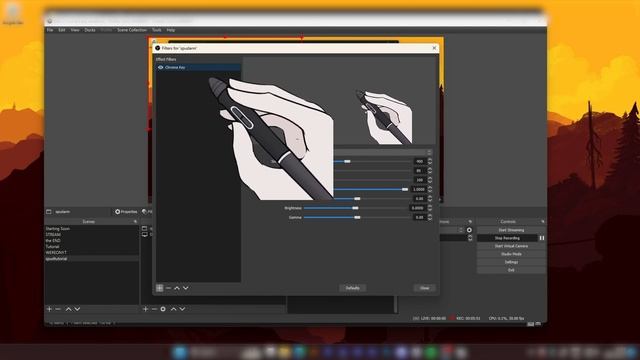The width and height of the screenshot is (640, 360).
Task: Select the Starting Soon scene
Action: (x=91, y=229)
